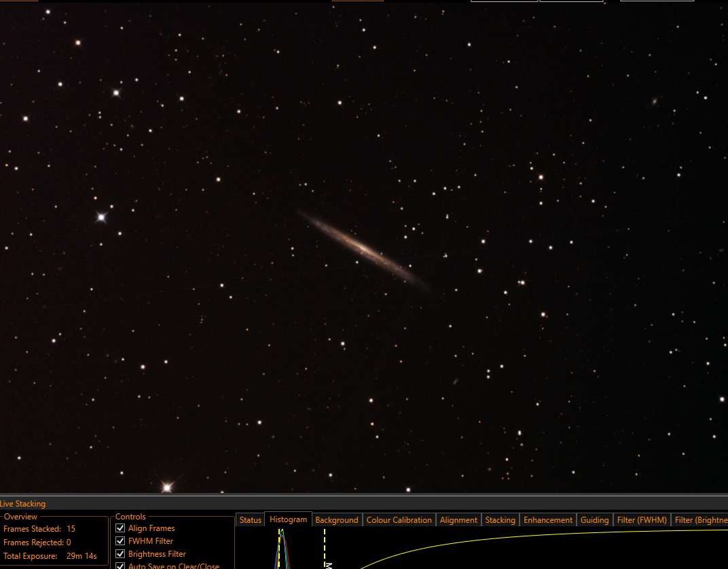Image resolution: width=728 pixels, height=569 pixels.
Task: Open the Colour Calibration tab
Action: (x=399, y=520)
